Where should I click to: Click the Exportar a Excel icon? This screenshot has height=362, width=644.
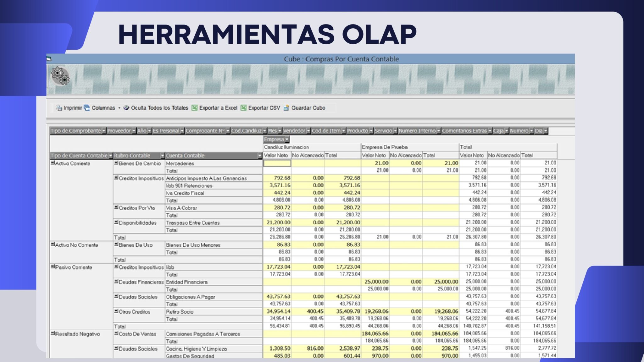tap(195, 107)
